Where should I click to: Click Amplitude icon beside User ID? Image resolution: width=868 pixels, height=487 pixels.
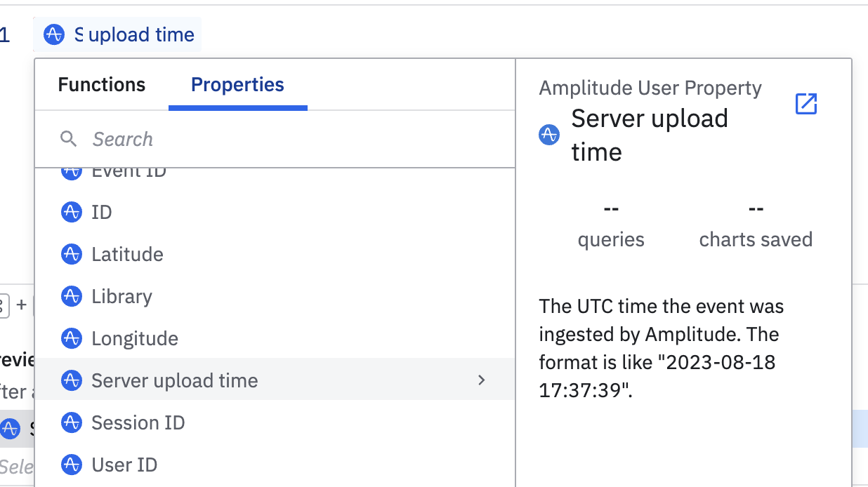point(72,465)
